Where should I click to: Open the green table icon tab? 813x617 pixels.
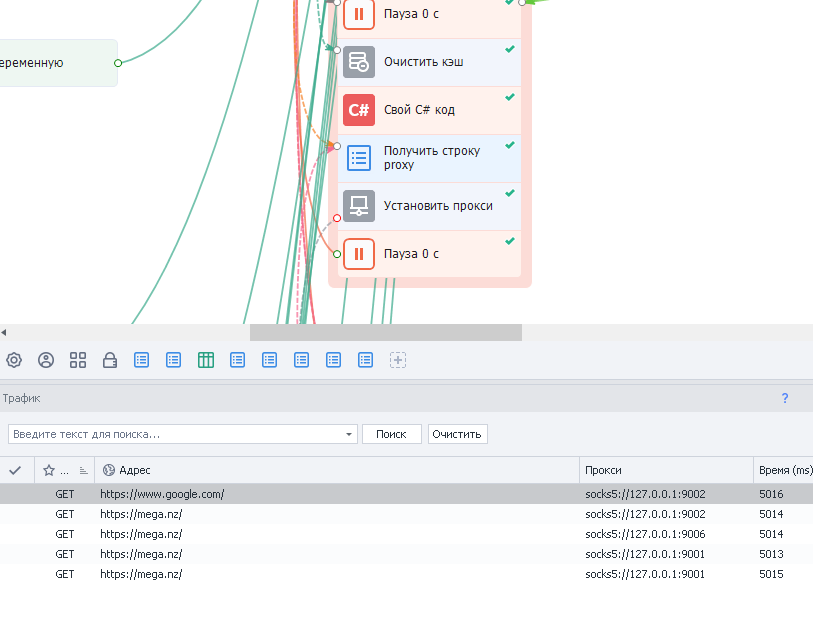[x=206, y=360]
